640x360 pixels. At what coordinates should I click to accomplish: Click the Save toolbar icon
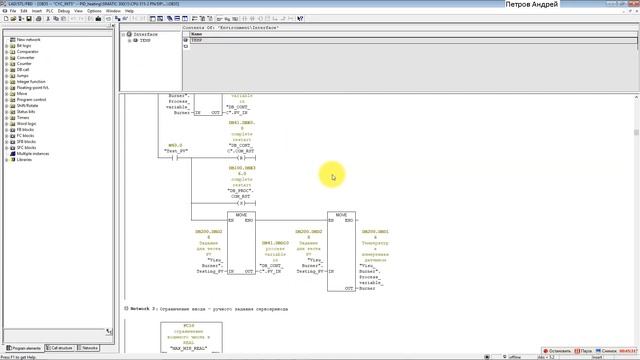pyautogui.click(x=29, y=19)
